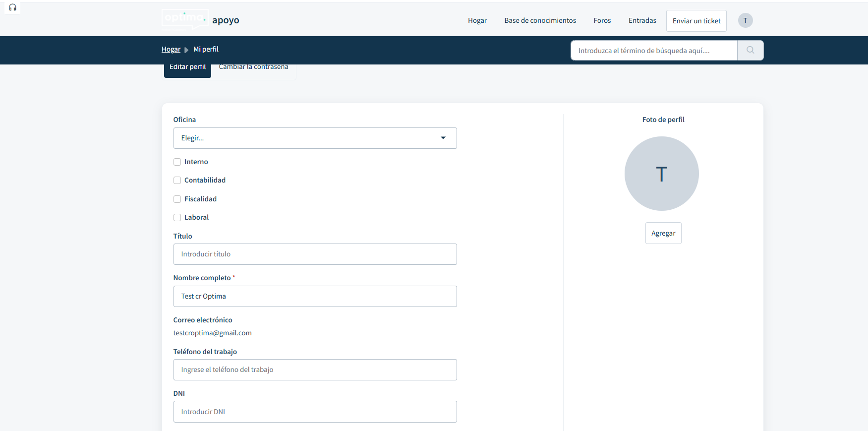Click the Agregar photo button
868x431 pixels.
(663, 233)
